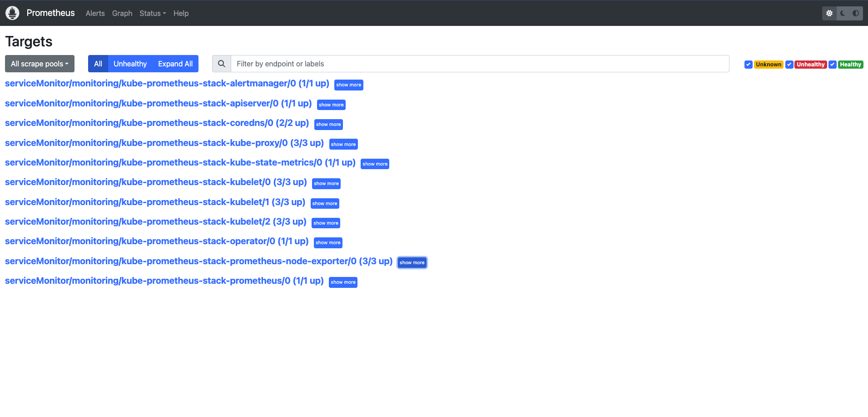Expand kubelet/1 with show more

[x=325, y=204]
